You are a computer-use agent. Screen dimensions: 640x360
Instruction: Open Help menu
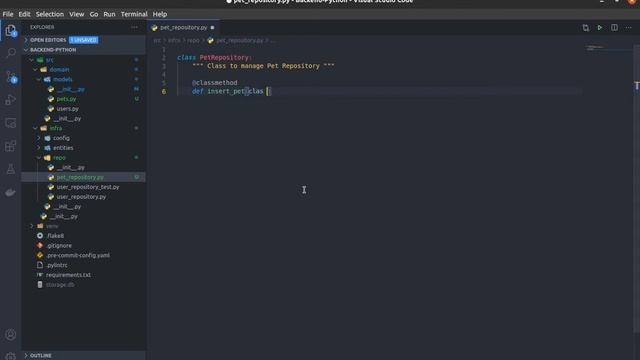(x=160, y=14)
